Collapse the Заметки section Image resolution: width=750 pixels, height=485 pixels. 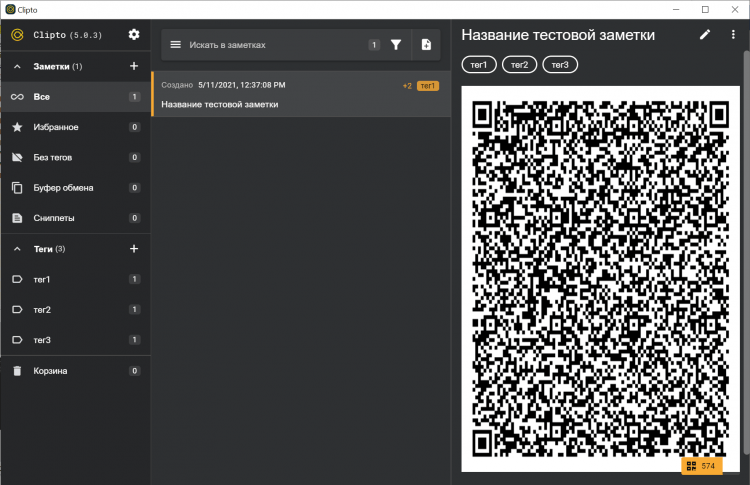[17, 67]
